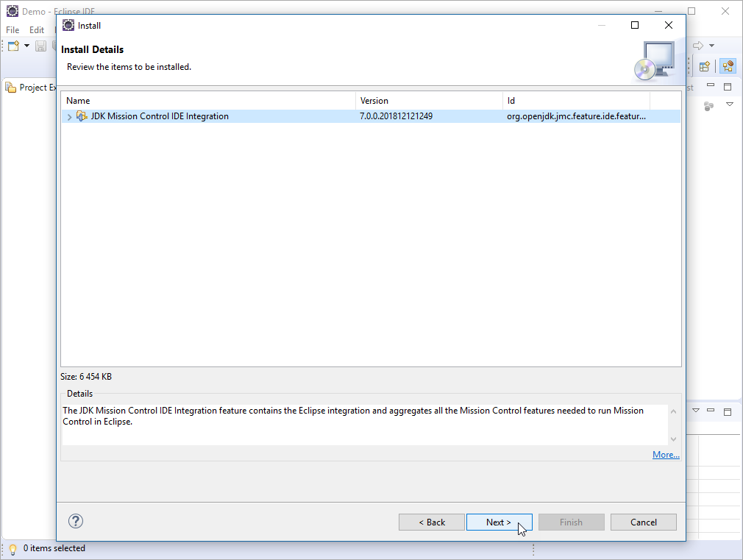The height and width of the screenshot is (560, 743).
Task: Click the lightbulb icon in the status bar
Action: point(13,549)
